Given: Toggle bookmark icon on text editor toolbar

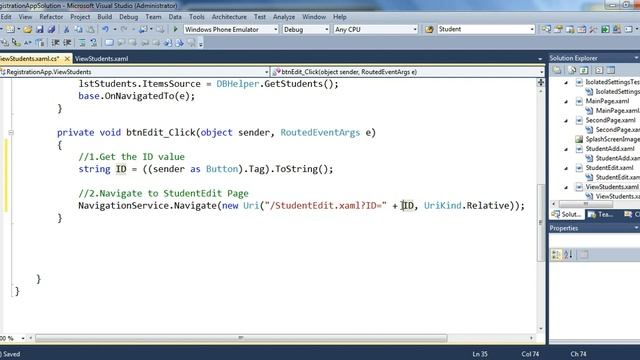Looking at the screenshot, I should click(109, 42).
